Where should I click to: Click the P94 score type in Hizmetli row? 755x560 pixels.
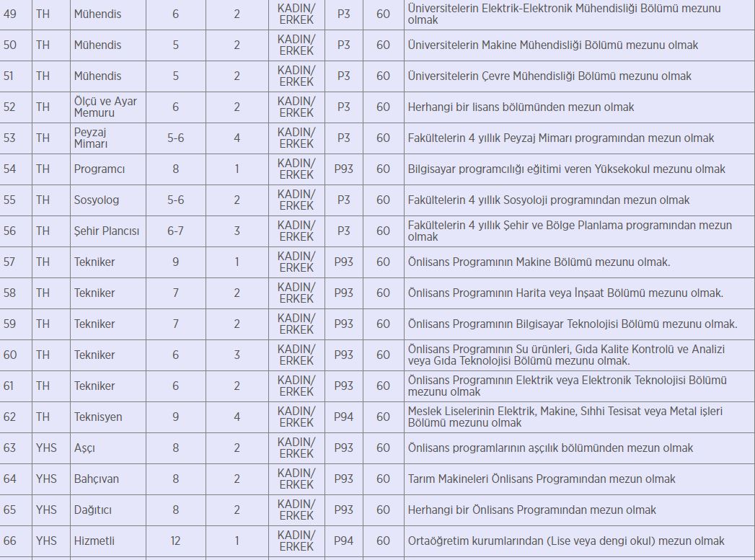(344, 541)
